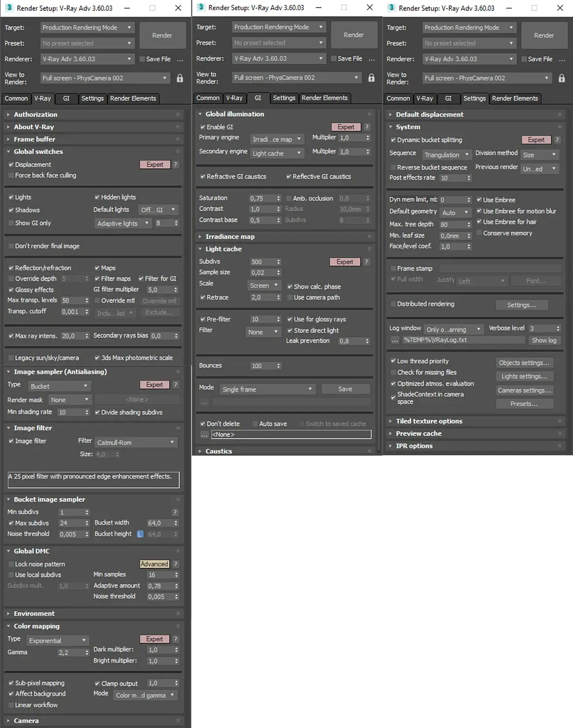Click the lock icon in left window
Image resolution: width=573 pixels, height=728 pixels.
tap(180, 78)
